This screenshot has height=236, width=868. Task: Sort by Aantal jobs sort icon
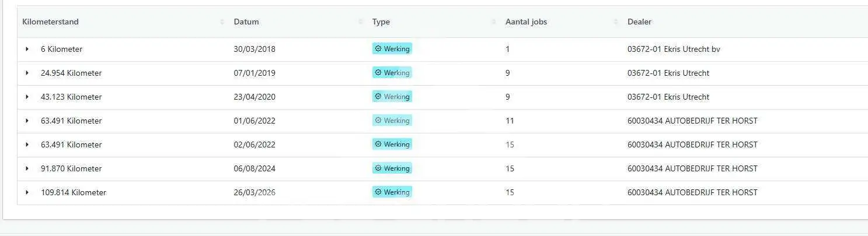tap(616, 22)
